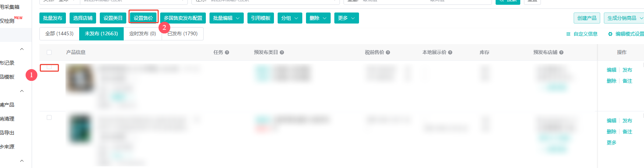Click 发布 for the second product

point(627,121)
